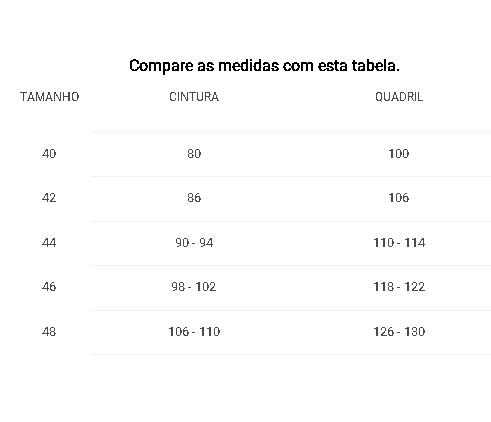Click hip range 118 - 122
Viewport: 491px width, 422px height.
pyautogui.click(x=399, y=287)
